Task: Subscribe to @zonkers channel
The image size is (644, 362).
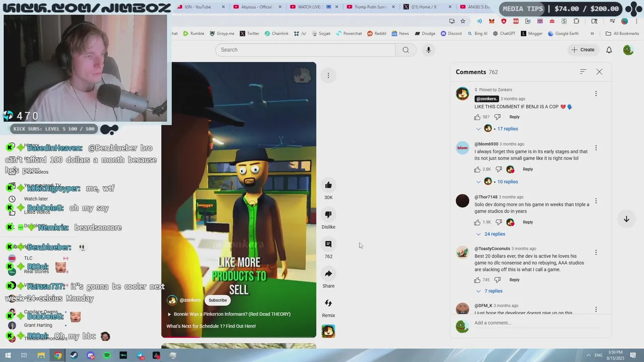Action: tap(218, 300)
